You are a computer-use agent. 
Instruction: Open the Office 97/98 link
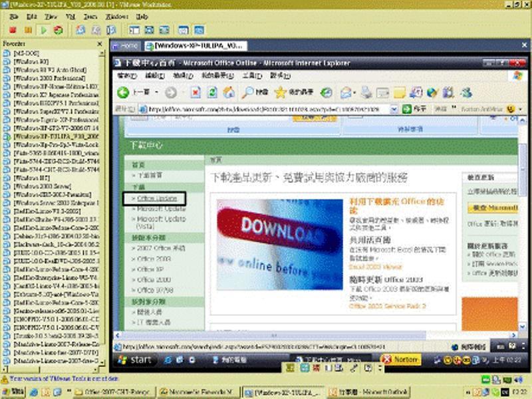pos(155,290)
